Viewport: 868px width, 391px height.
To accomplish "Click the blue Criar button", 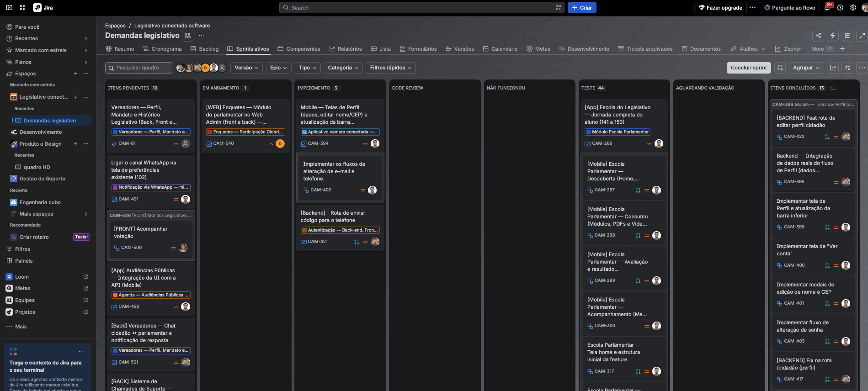I will (x=582, y=8).
